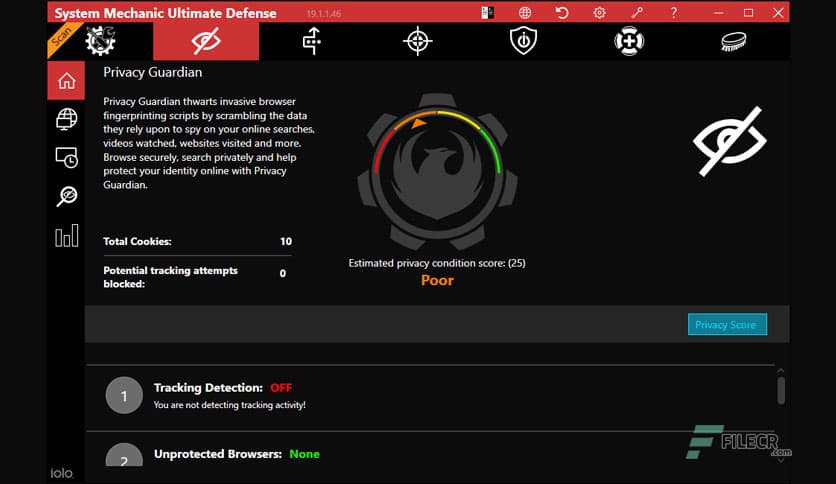Open the monitor with clock sidebar icon
The width and height of the screenshot is (836, 484).
pos(66,157)
